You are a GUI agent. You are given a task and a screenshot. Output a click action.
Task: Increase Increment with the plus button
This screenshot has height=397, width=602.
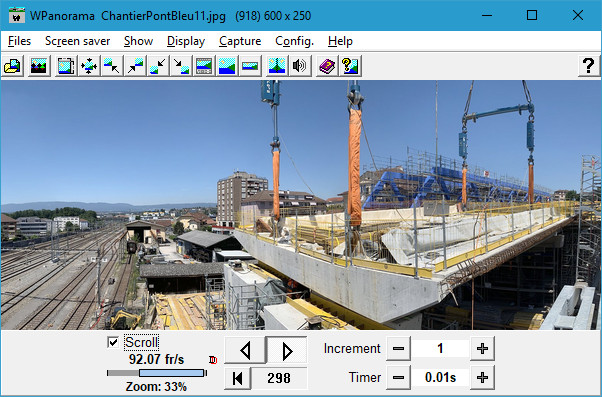pos(482,349)
